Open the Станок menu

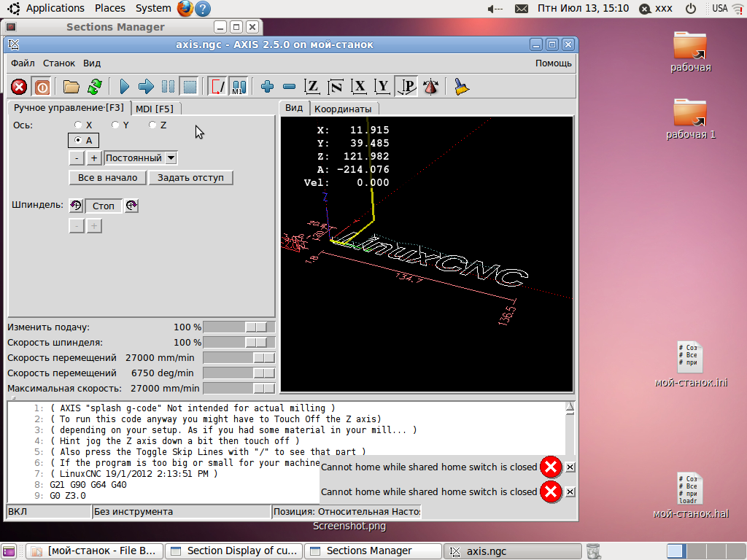click(x=58, y=63)
